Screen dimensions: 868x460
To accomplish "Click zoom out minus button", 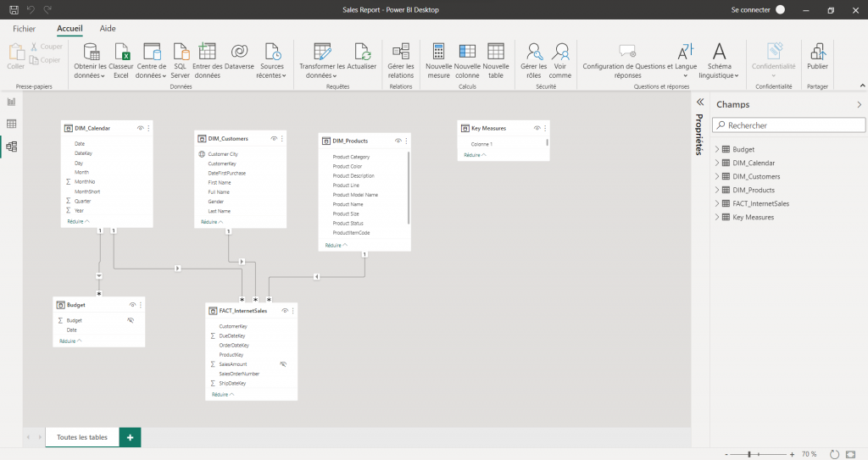I will tap(726, 454).
